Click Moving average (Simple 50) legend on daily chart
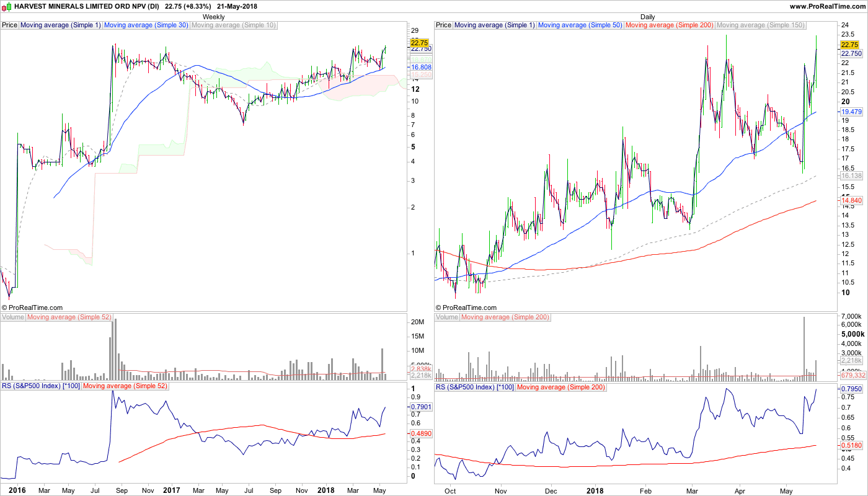The image size is (868, 496). 580,25
